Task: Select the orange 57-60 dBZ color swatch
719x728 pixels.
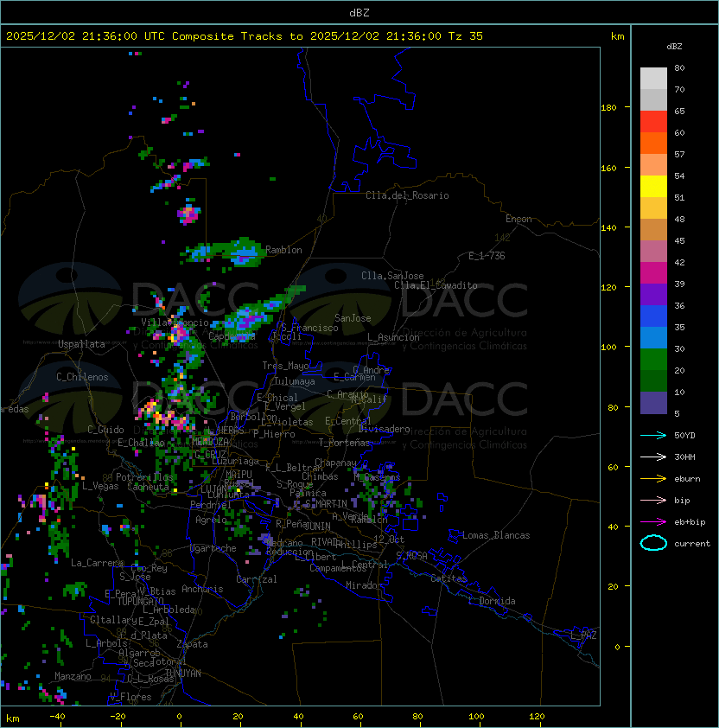Action: pos(653,144)
